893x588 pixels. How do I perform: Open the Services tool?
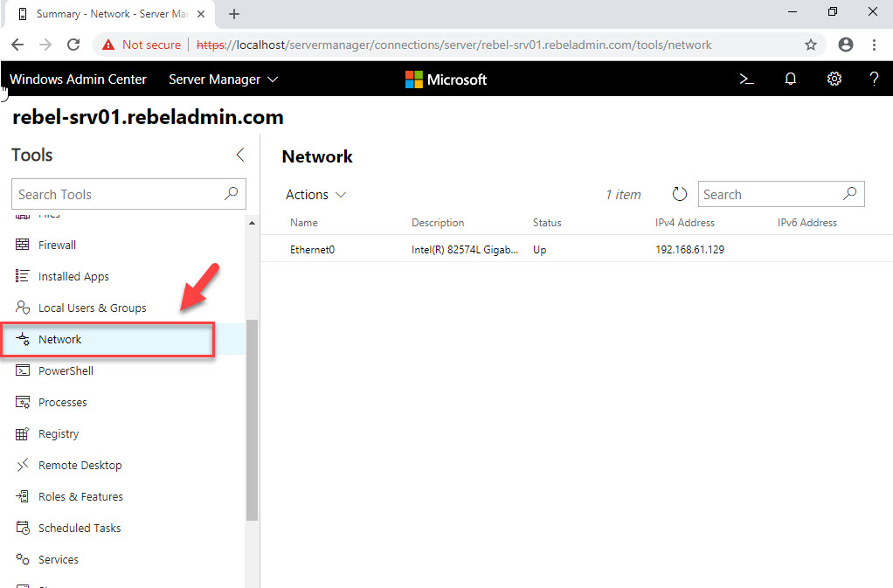[x=59, y=559]
